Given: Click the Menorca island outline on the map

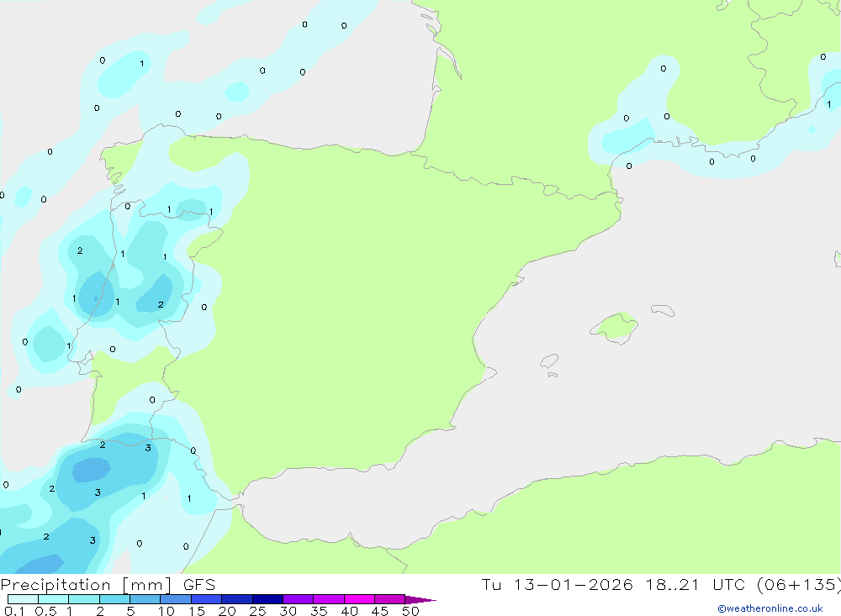Looking at the screenshot, I should [x=663, y=310].
